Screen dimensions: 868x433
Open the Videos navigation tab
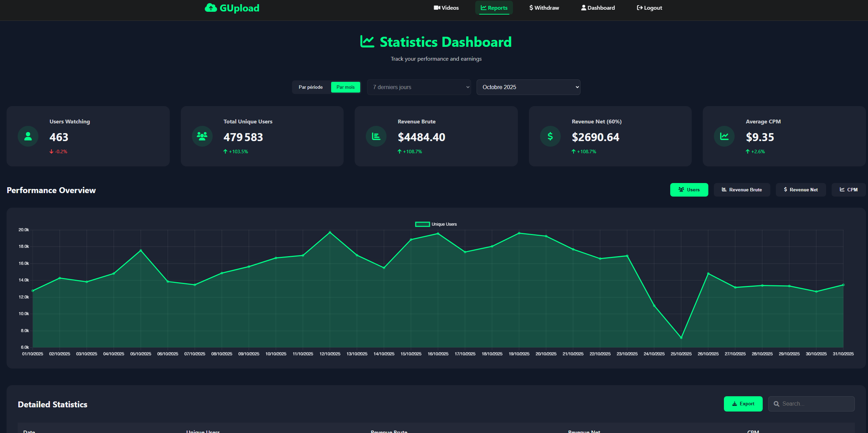pos(446,8)
